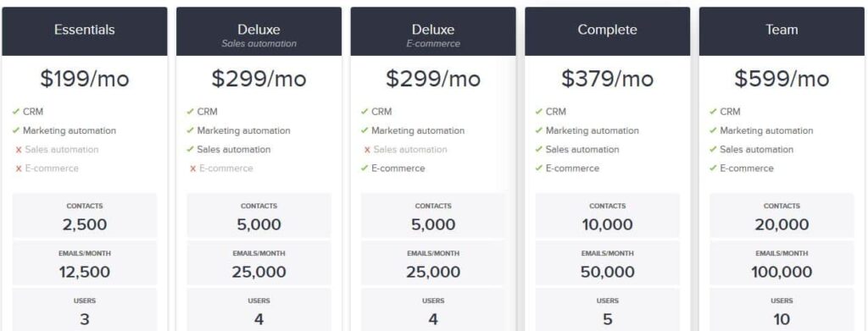Click the green checkmark beside Marketing automation in Complete plan

pos(538,130)
